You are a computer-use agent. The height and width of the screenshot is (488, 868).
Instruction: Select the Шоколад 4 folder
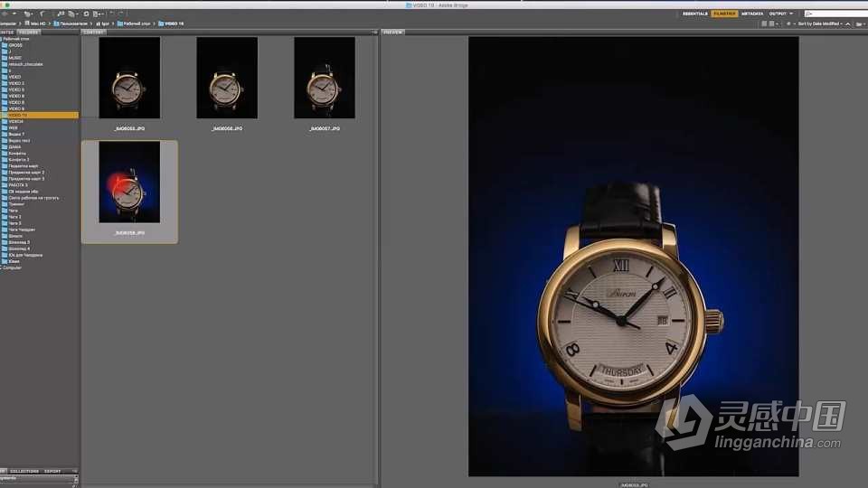[x=19, y=249]
